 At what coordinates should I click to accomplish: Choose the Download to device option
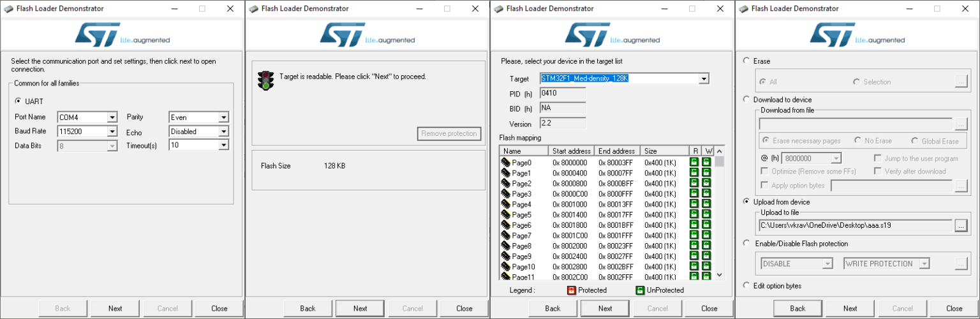(x=746, y=100)
